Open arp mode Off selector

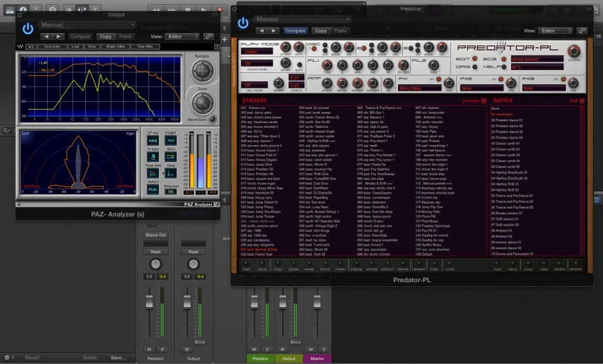tap(254, 85)
